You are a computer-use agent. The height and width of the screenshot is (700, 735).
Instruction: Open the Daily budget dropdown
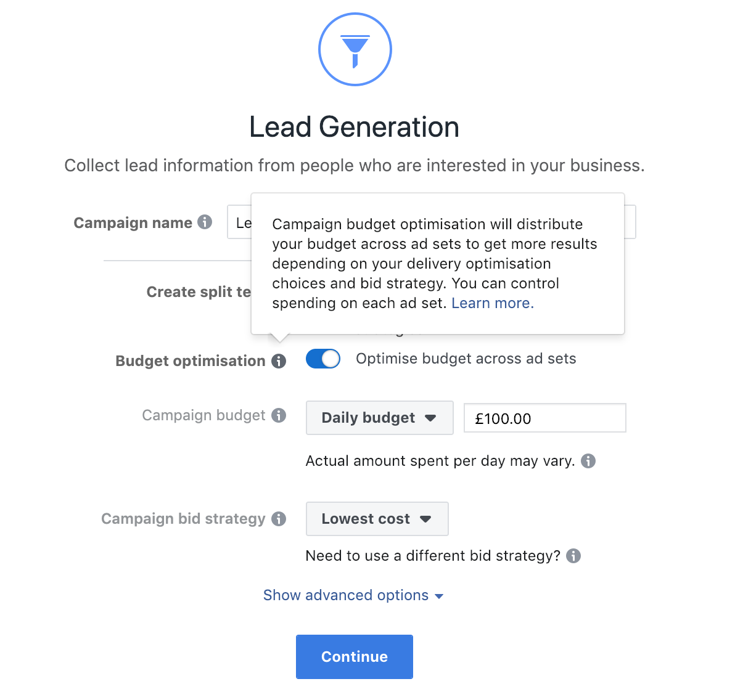pyautogui.click(x=380, y=417)
